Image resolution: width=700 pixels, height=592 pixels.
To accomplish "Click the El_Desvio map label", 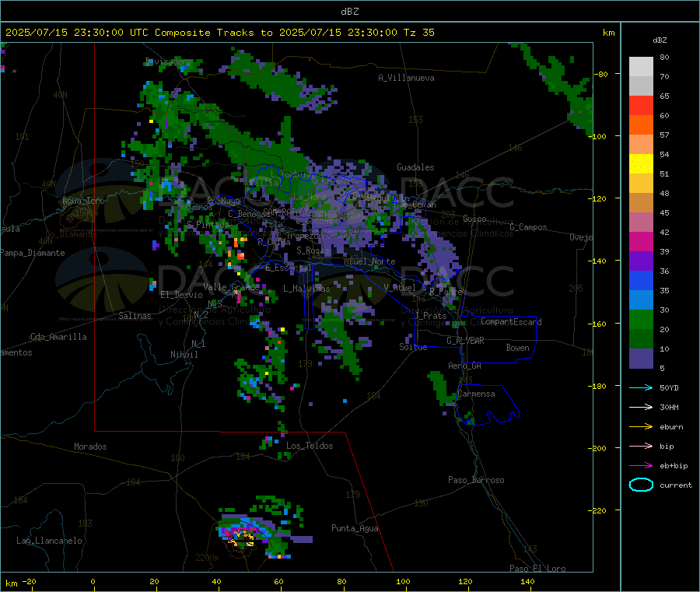I will [x=181, y=295].
